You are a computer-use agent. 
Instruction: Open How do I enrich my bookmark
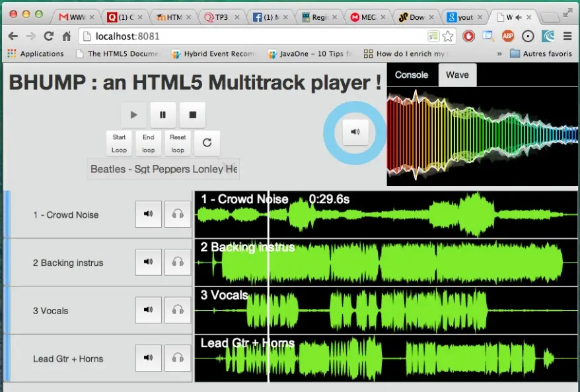pos(404,54)
